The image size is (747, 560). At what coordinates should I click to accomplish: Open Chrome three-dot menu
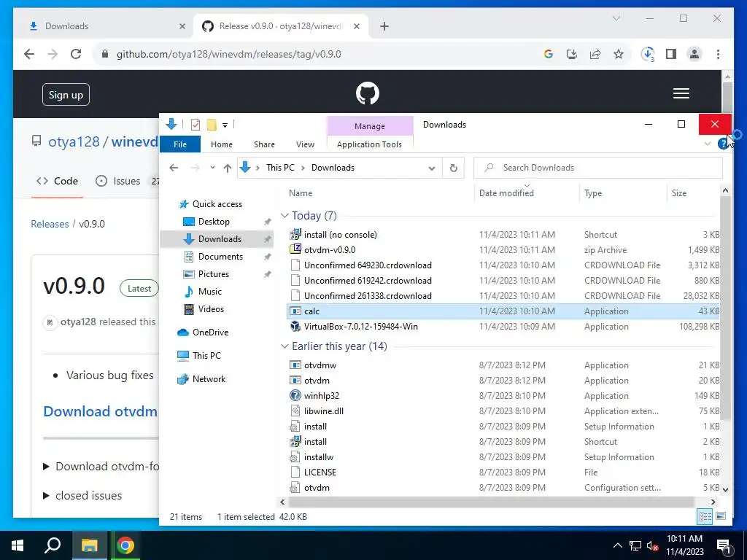click(x=718, y=54)
